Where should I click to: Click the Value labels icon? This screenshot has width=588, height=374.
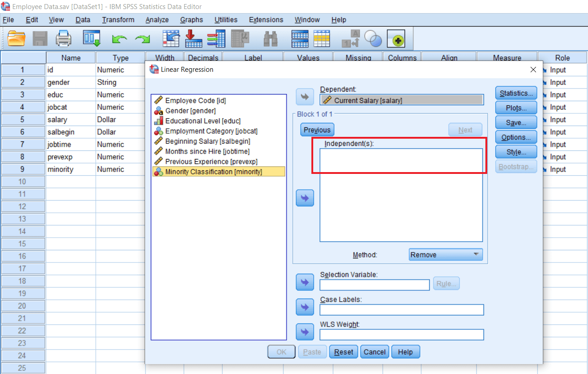point(351,39)
